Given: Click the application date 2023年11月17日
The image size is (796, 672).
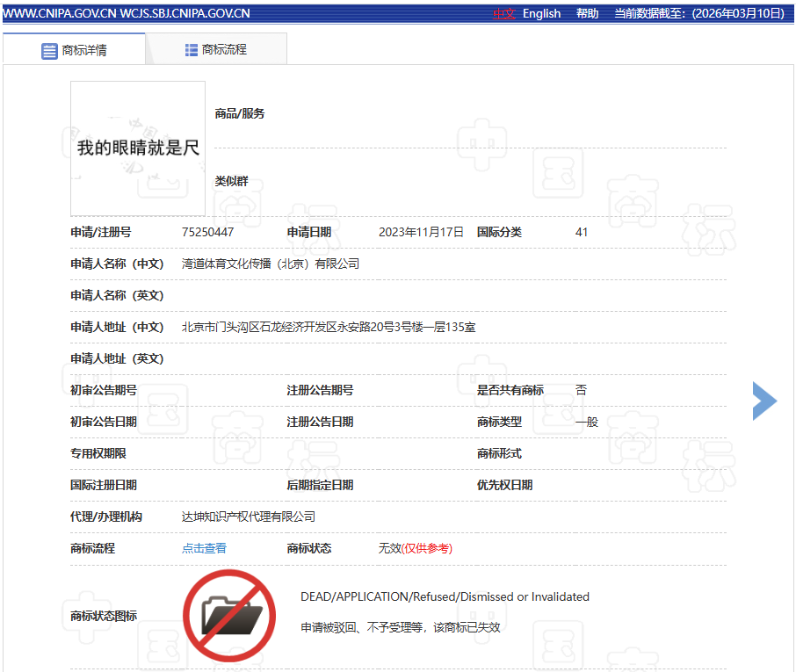Looking at the screenshot, I should coord(421,232).
